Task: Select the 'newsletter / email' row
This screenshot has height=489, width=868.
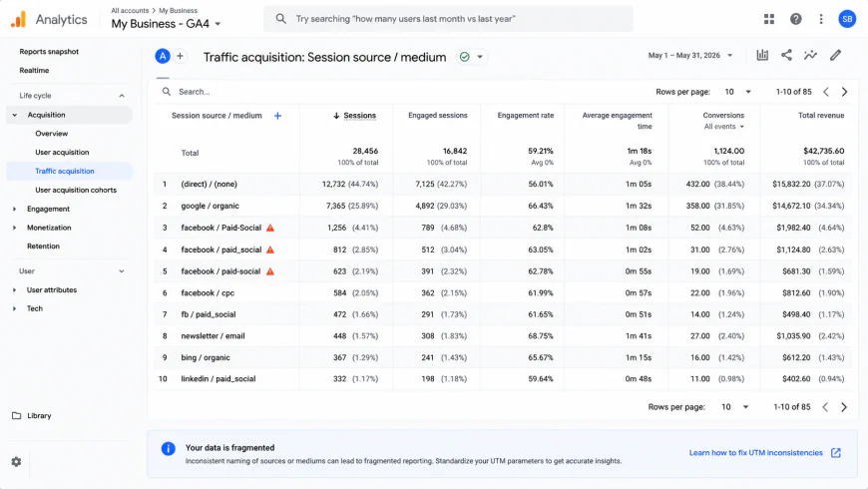Action: 503,336
